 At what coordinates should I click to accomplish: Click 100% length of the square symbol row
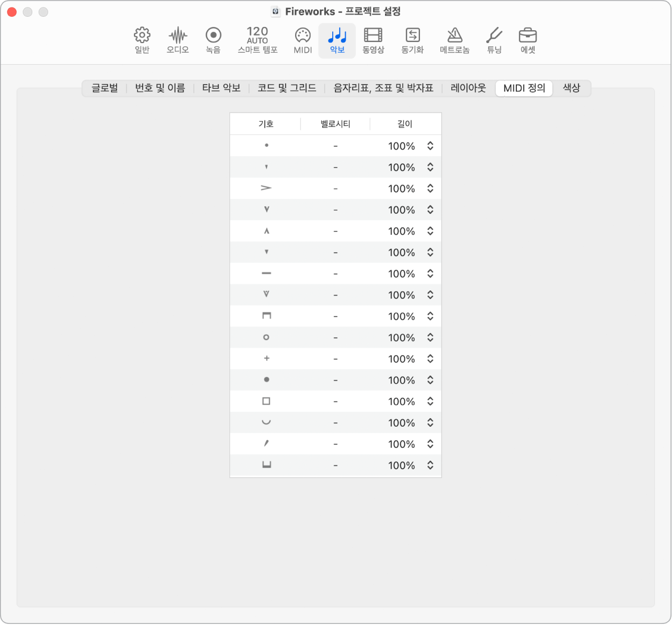click(x=402, y=401)
